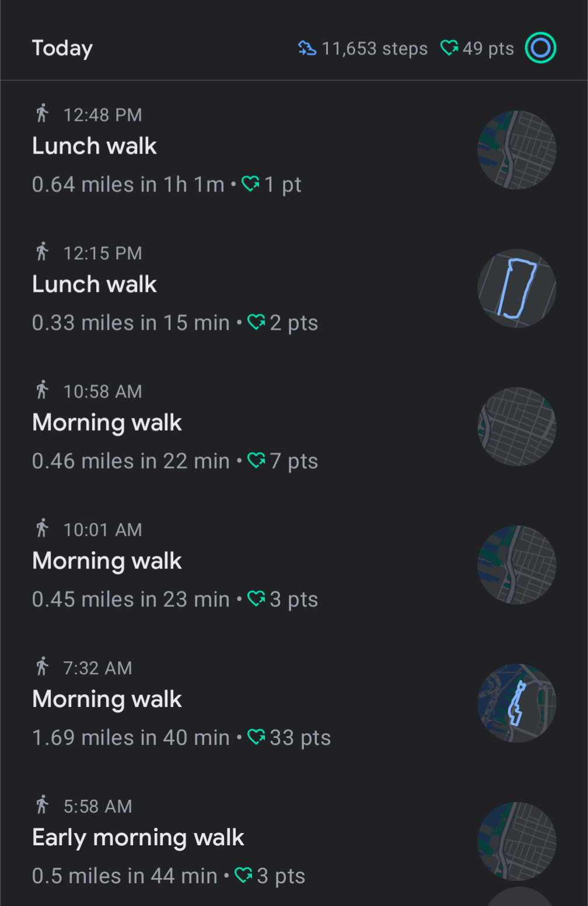Open map thumbnail for 12:48 PM walk

pyautogui.click(x=517, y=150)
